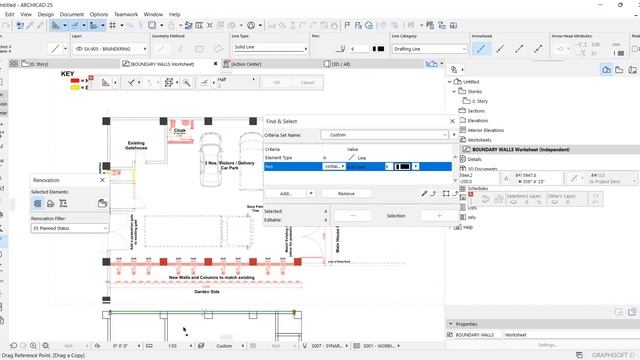
Task: Collapse the Stories tree node
Action: tap(454, 91)
